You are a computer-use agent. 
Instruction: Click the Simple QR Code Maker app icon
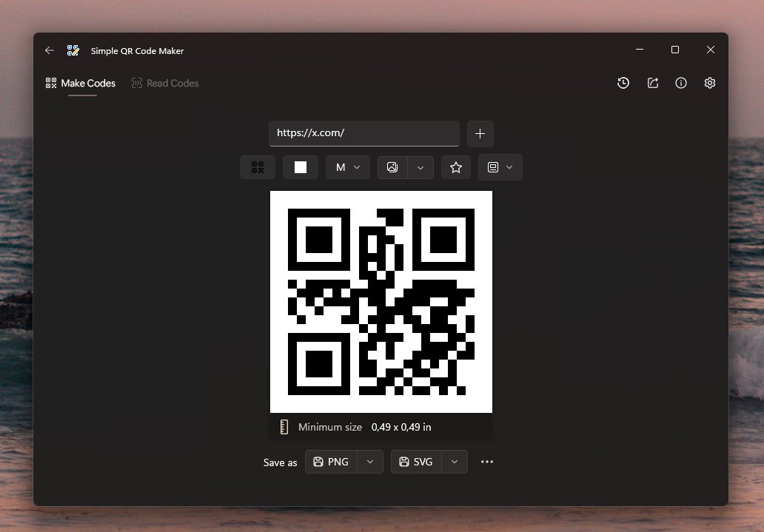(73, 50)
